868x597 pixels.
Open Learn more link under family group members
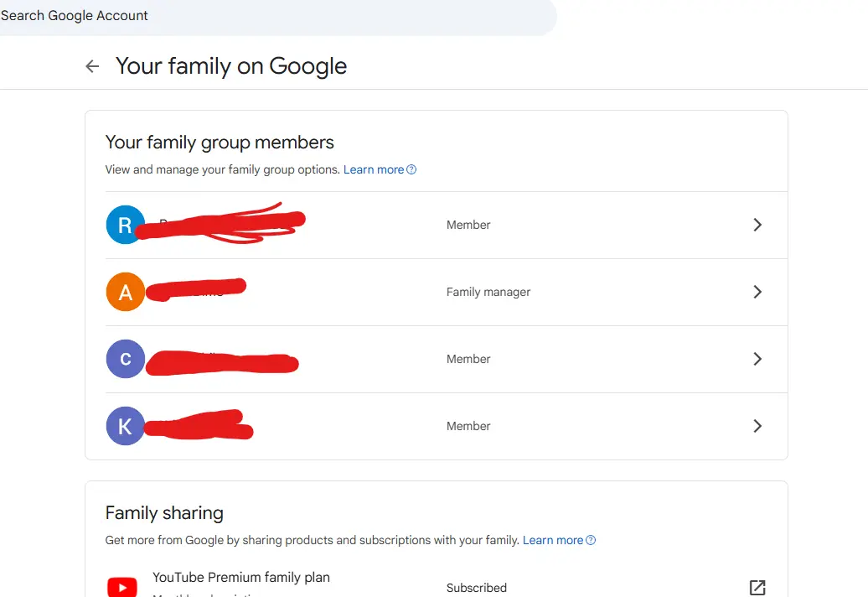coord(374,169)
